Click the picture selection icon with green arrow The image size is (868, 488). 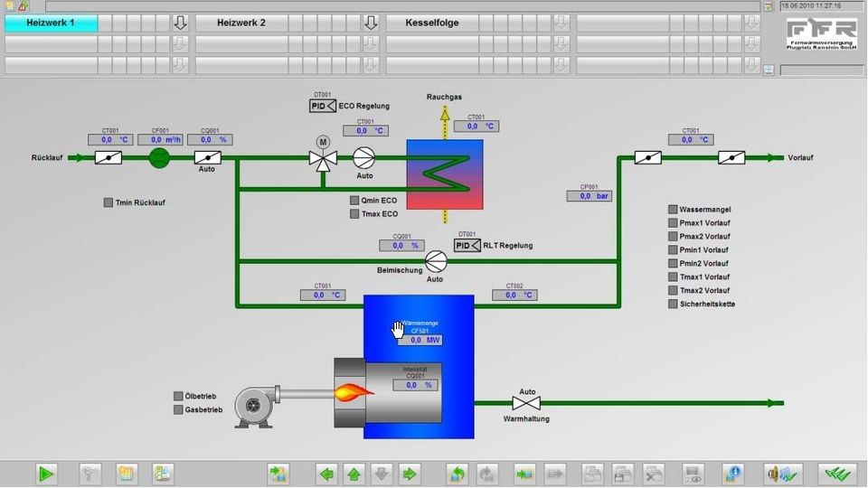(x=278, y=474)
